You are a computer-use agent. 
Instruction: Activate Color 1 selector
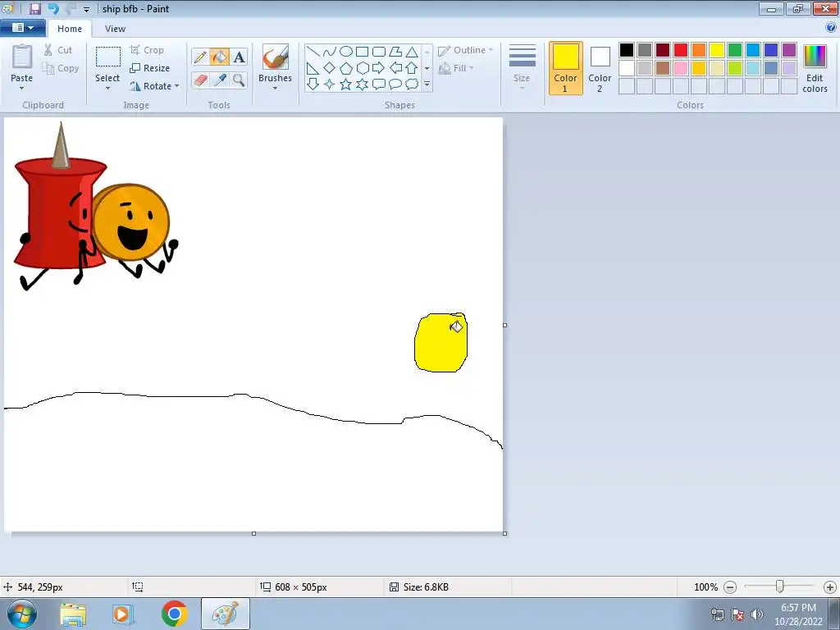click(565, 68)
